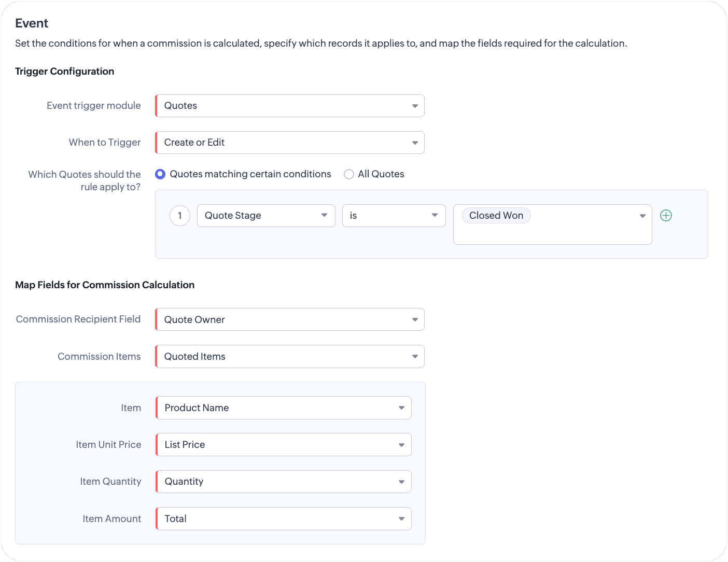
Task: Select the 'All Quotes' radio button
Action: (x=349, y=174)
